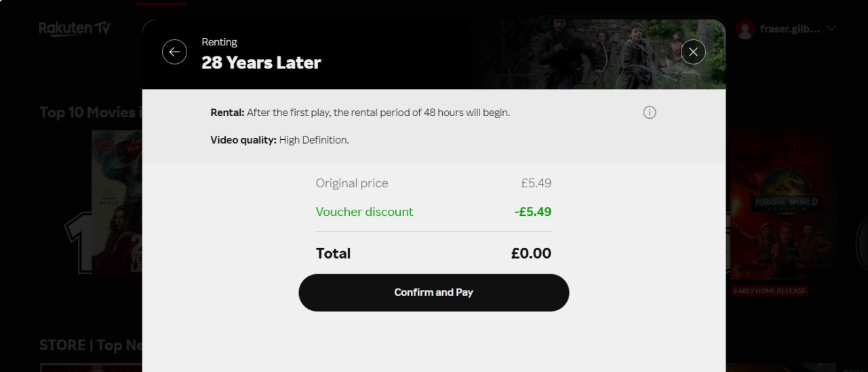Click the red user avatar icon

(x=745, y=29)
